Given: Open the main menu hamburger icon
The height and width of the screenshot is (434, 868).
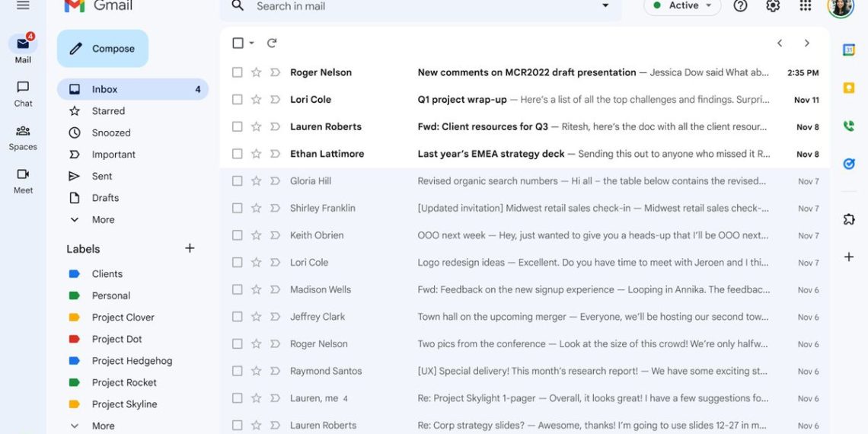Looking at the screenshot, I should coord(23,5).
